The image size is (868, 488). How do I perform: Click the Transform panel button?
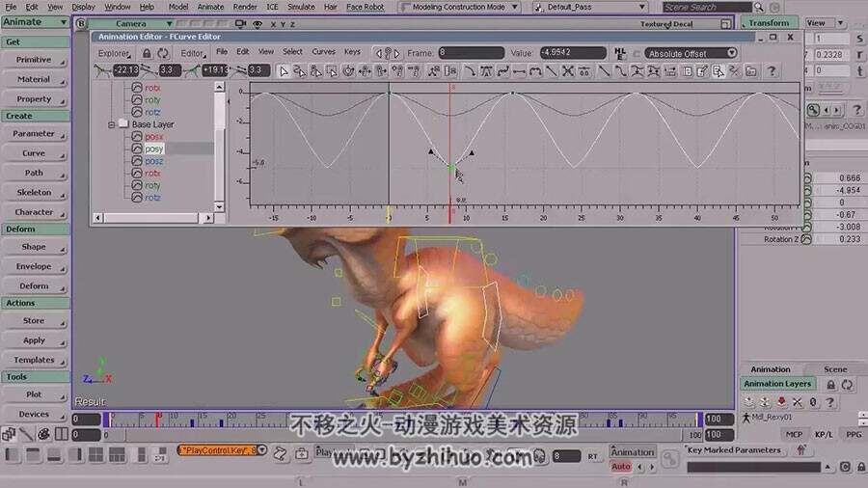click(770, 23)
